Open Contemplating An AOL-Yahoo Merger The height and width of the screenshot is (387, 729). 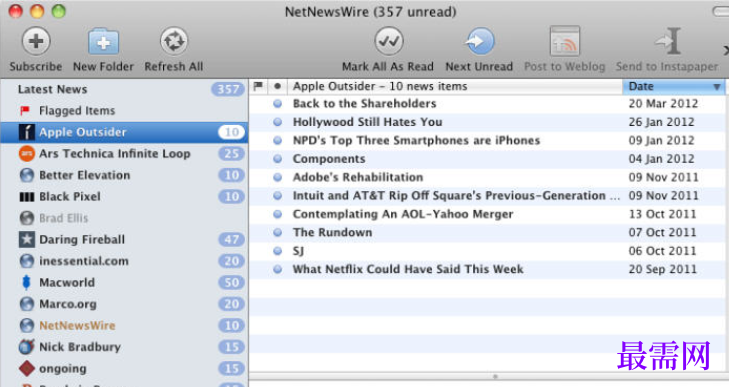click(x=403, y=214)
